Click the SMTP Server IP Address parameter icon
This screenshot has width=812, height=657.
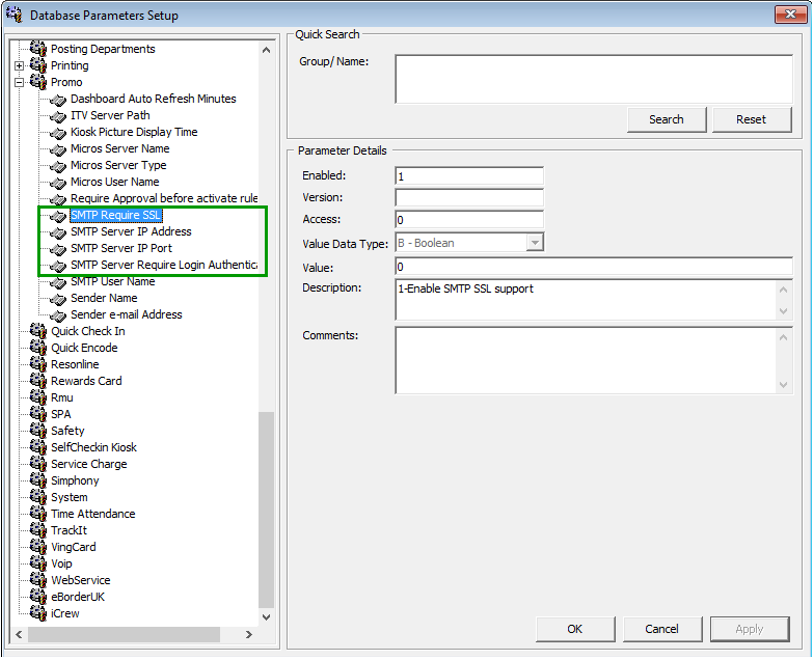tap(57, 231)
